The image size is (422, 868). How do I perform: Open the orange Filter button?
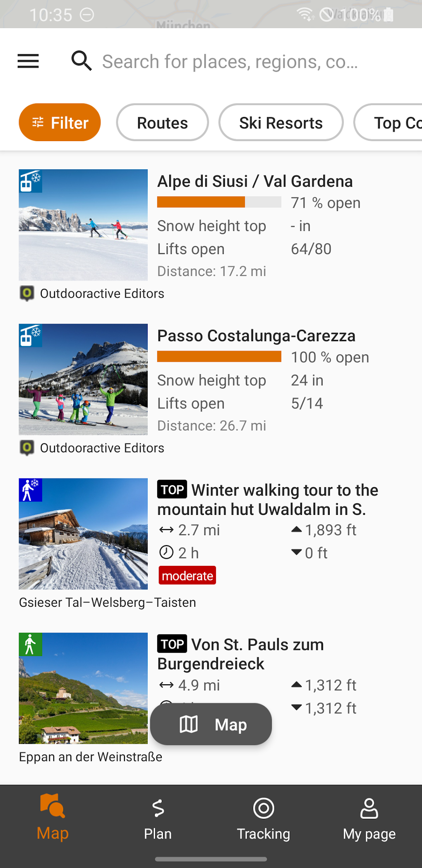(x=60, y=123)
